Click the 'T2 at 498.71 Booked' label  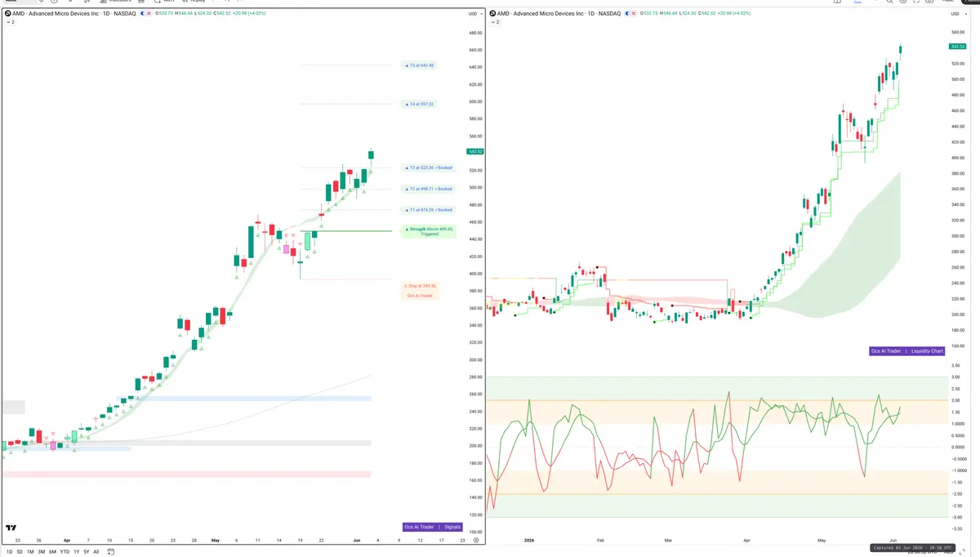click(x=429, y=189)
